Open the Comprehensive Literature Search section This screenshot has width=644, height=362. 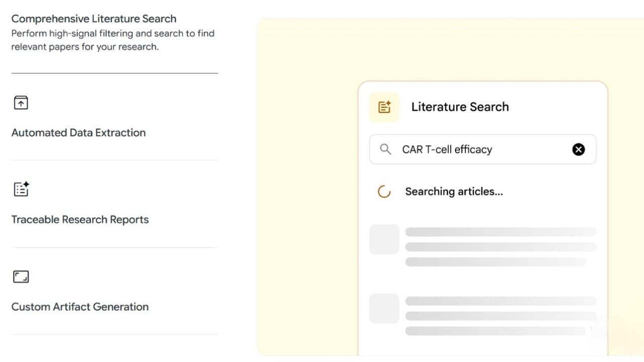[94, 19]
